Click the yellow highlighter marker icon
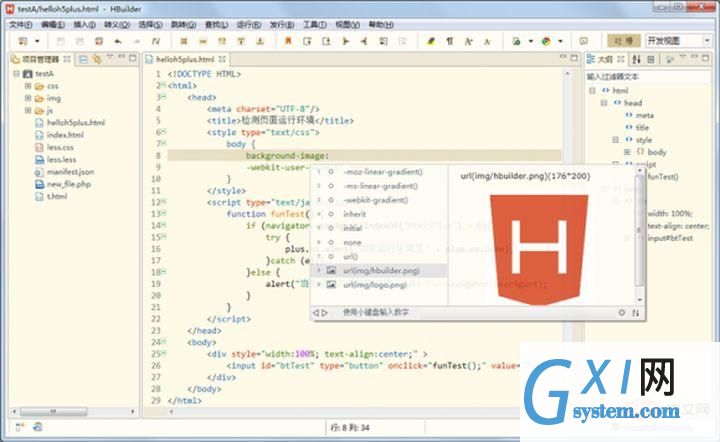 click(431, 41)
